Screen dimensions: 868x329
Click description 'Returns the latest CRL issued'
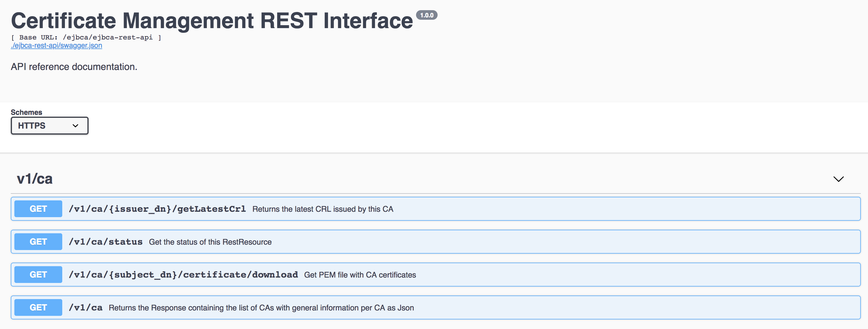coord(322,209)
